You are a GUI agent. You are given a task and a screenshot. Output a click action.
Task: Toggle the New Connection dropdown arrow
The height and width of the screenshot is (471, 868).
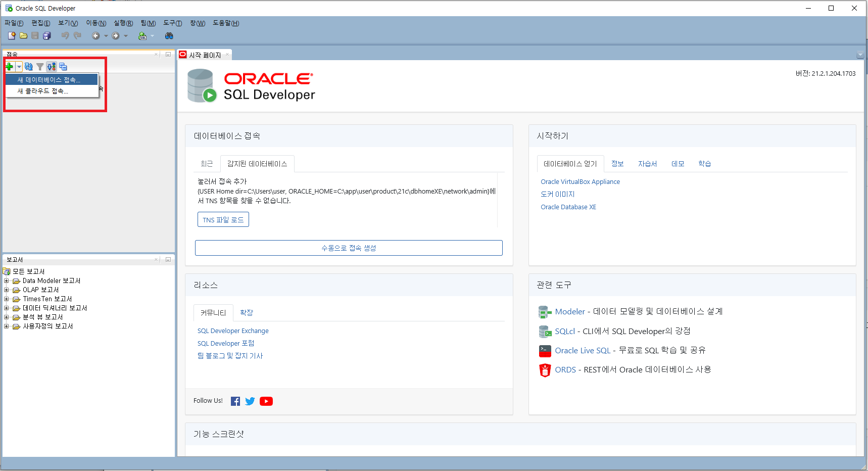point(19,67)
